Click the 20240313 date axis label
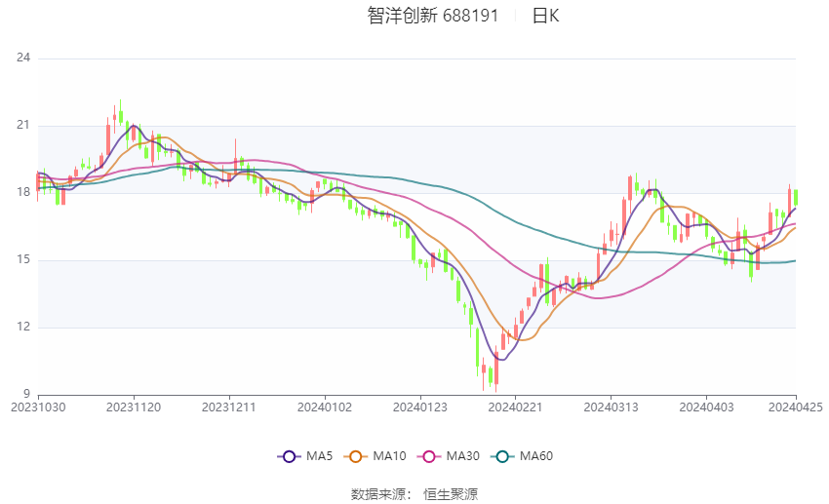This screenshot has width=829, height=504. point(609,407)
